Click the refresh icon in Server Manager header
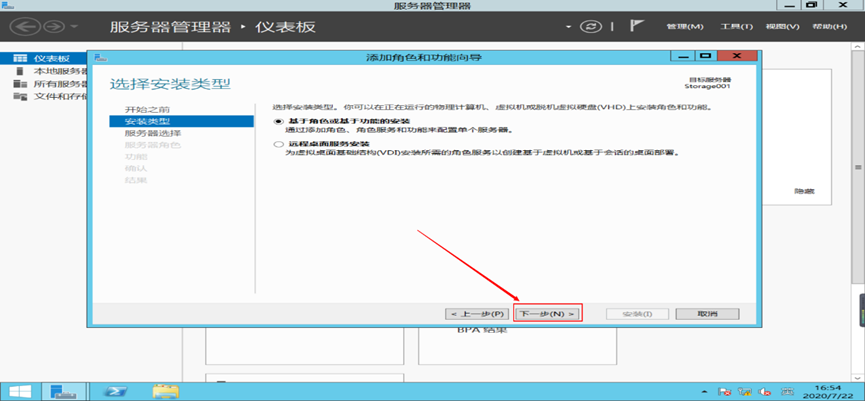Screen dimensions: 865x401 point(591,26)
